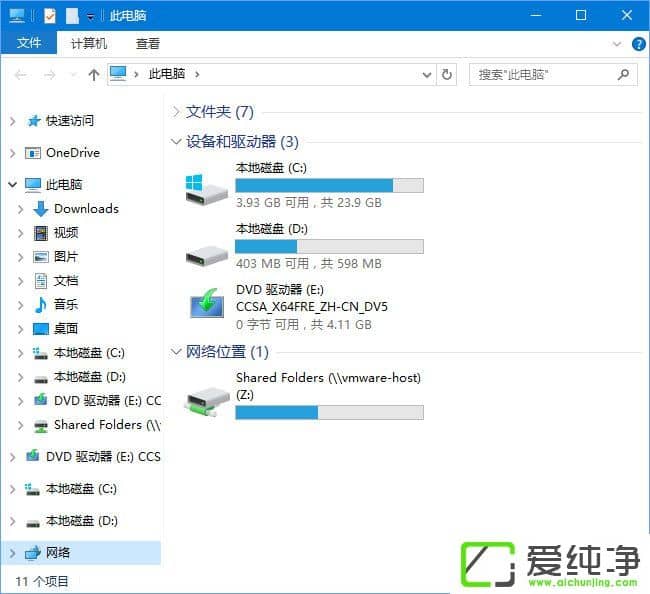The height and width of the screenshot is (594, 650).
Task: Open the address bar history dropdown
Action: [x=427, y=75]
